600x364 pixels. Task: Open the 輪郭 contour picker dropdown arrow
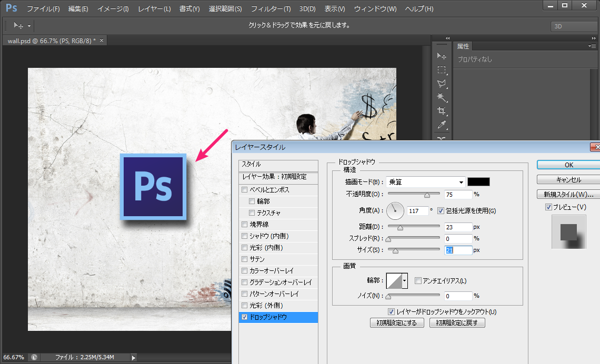[405, 281]
